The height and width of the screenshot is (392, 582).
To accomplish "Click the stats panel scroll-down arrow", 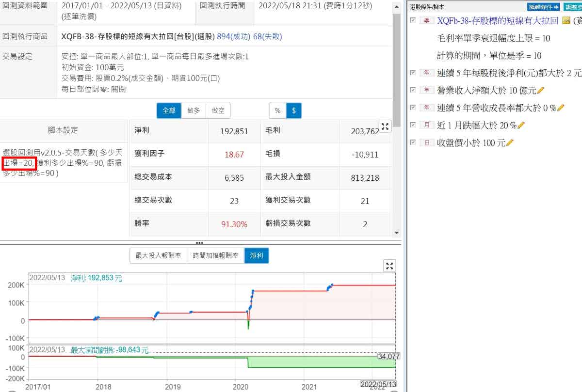I will click(397, 233).
